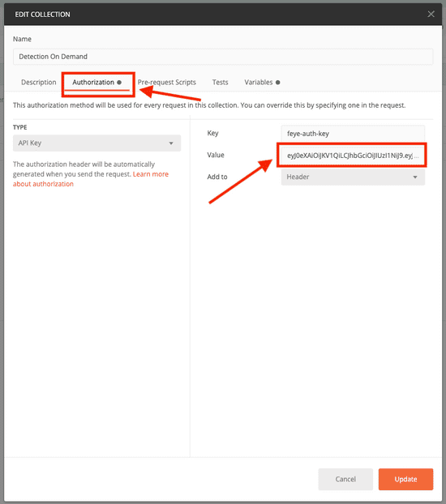Open Learn more about authorization link
446x504 pixels.
click(x=91, y=179)
